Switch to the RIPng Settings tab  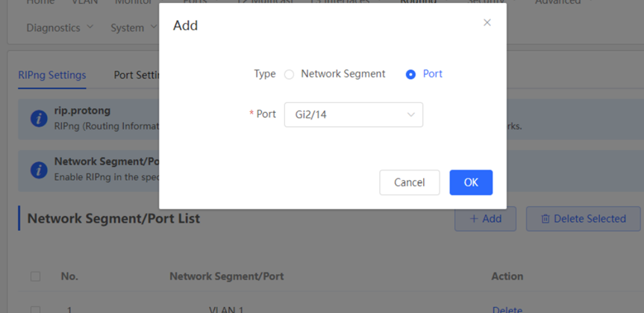[52, 75]
